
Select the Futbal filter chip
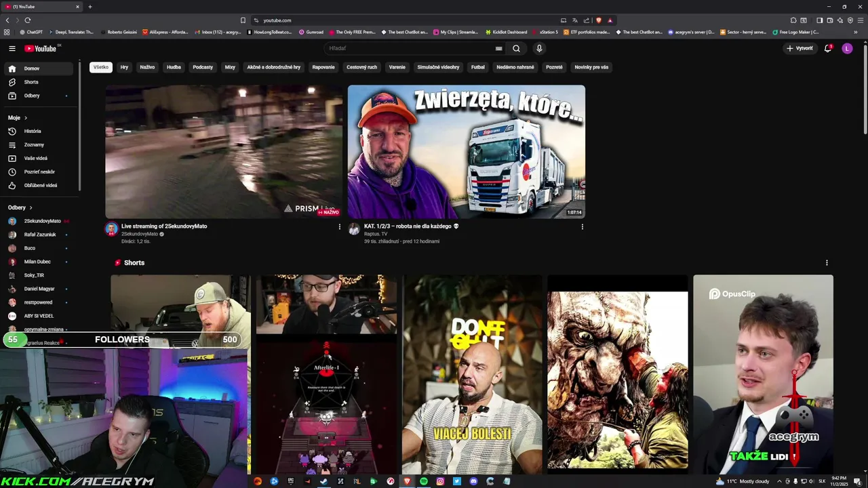[478, 67]
